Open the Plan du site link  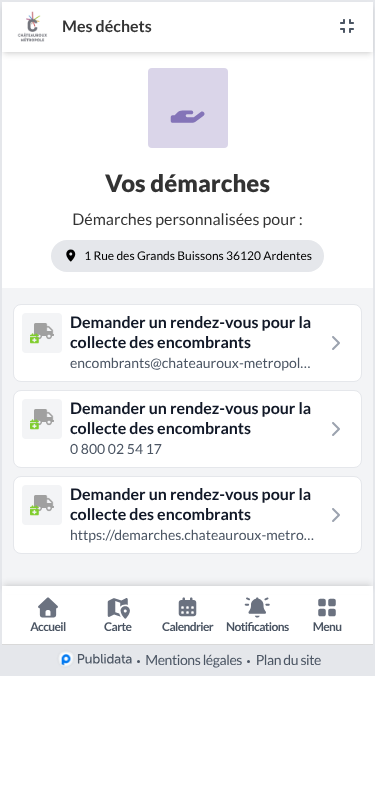(289, 660)
